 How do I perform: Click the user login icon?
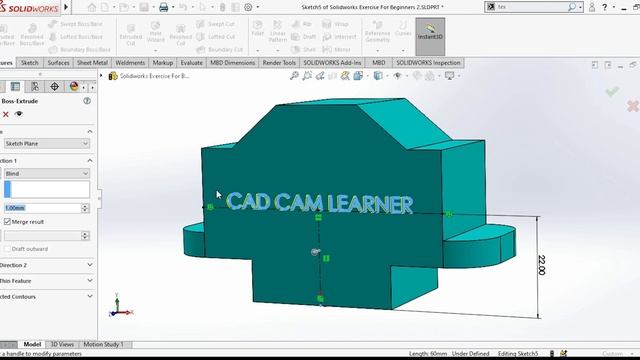[x=592, y=7]
